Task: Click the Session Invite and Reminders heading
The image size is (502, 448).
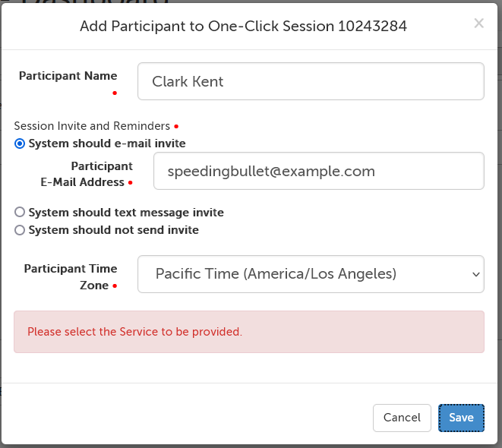Action: coord(93,126)
